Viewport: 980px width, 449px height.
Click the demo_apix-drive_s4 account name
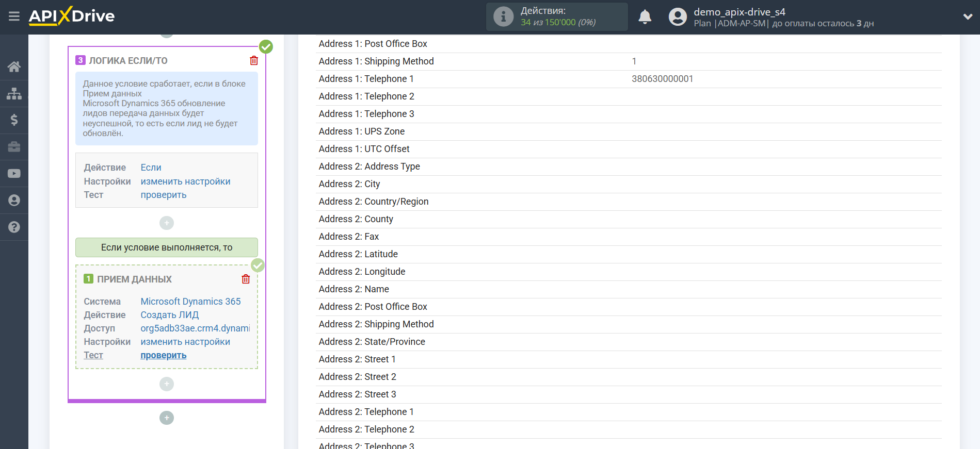pos(739,12)
